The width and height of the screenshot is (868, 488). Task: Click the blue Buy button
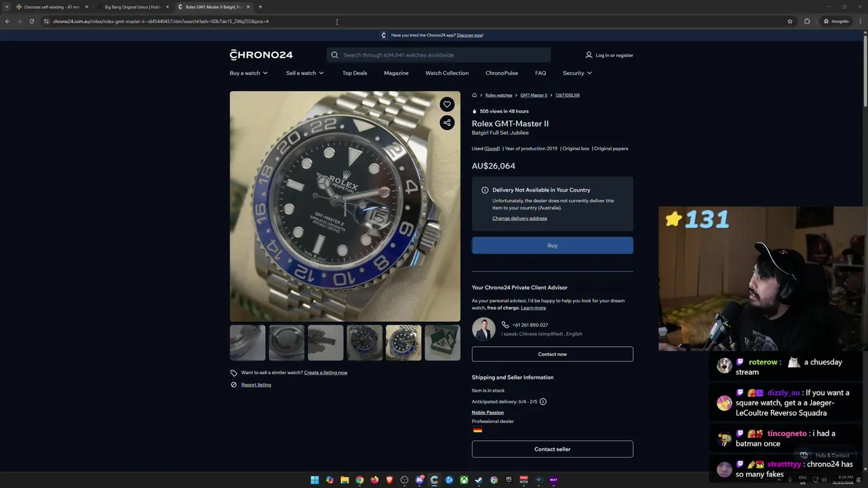click(x=553, y=245)
